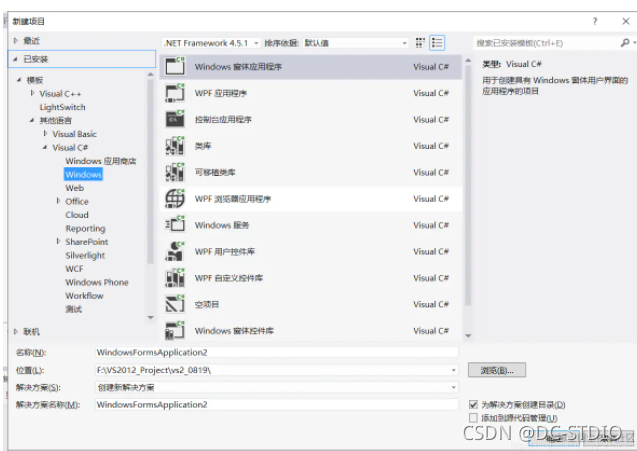Image resolution: width=637 pixels, height=451 pixels.
Task: Click the template list scroll down arrow
Action: coord(468,336)
